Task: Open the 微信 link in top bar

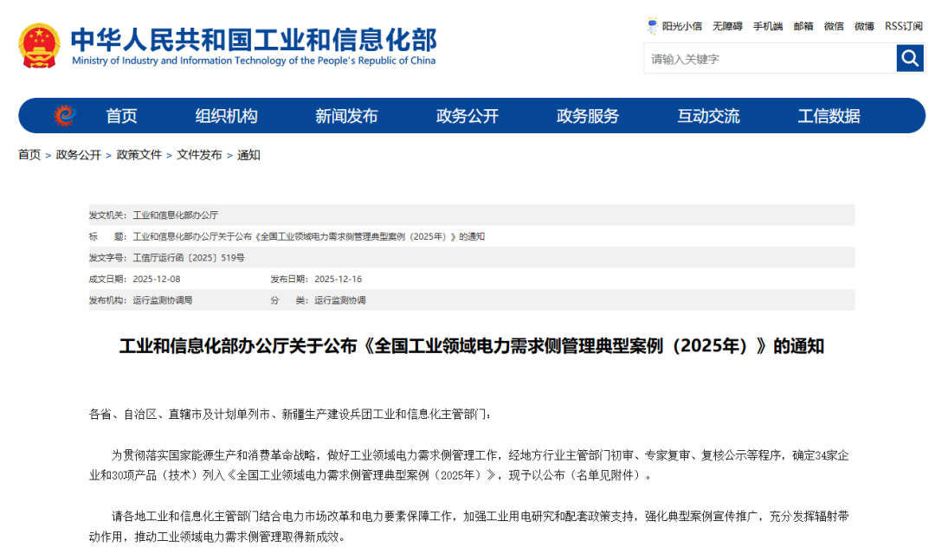Action: pos(834,27)
